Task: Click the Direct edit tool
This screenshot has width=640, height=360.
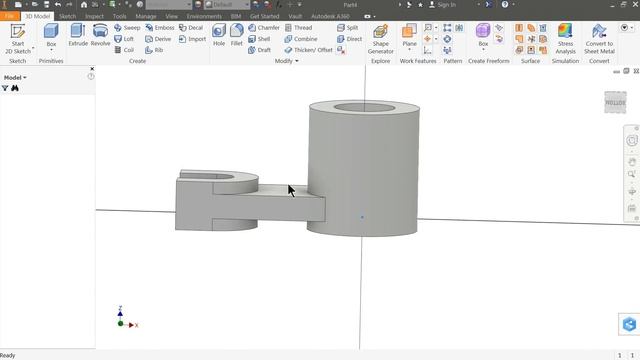Action: coord(349,39)
